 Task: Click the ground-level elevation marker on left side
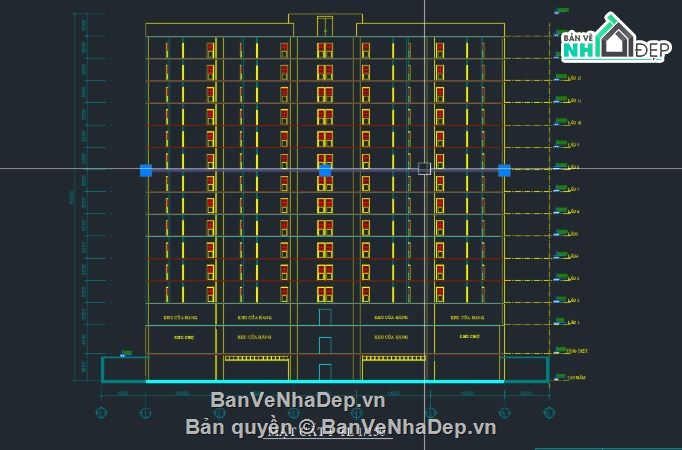124,353
